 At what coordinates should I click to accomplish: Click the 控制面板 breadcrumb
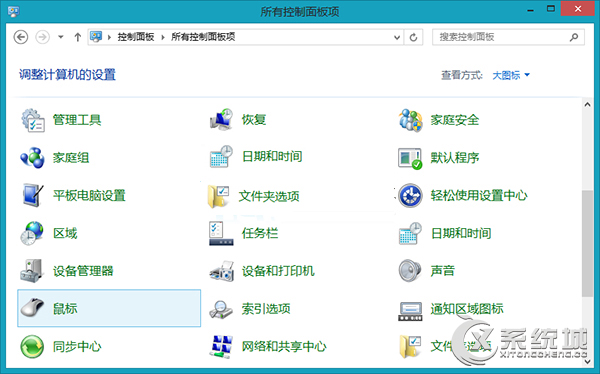coord(136,37)
